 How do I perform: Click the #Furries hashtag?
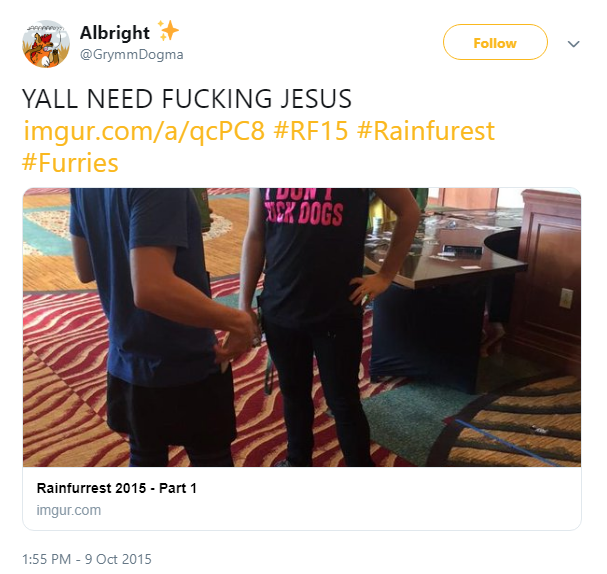tap(70, 163)
